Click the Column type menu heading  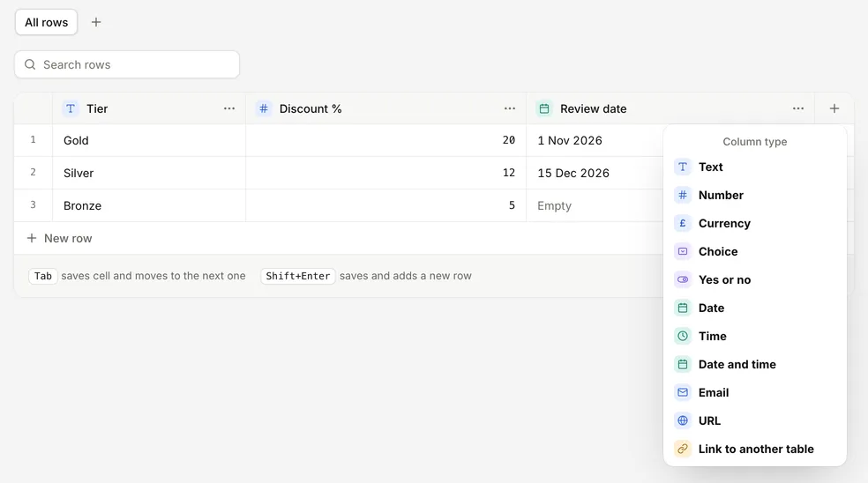tap(755, 142)
